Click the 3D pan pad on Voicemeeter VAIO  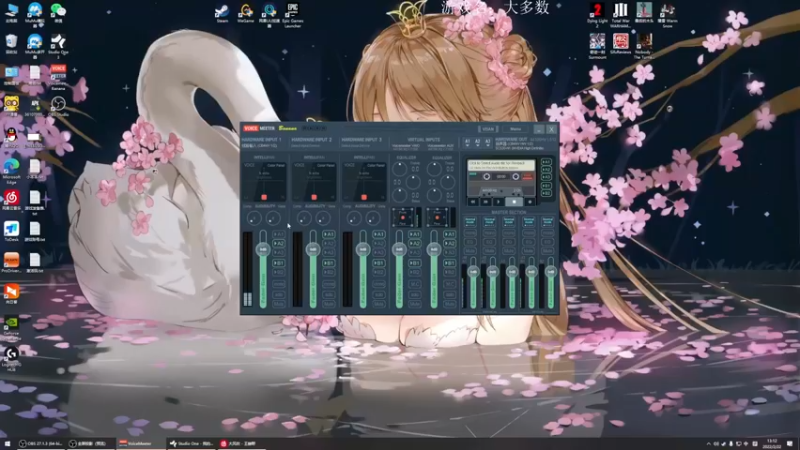click(x=403, y=217)
